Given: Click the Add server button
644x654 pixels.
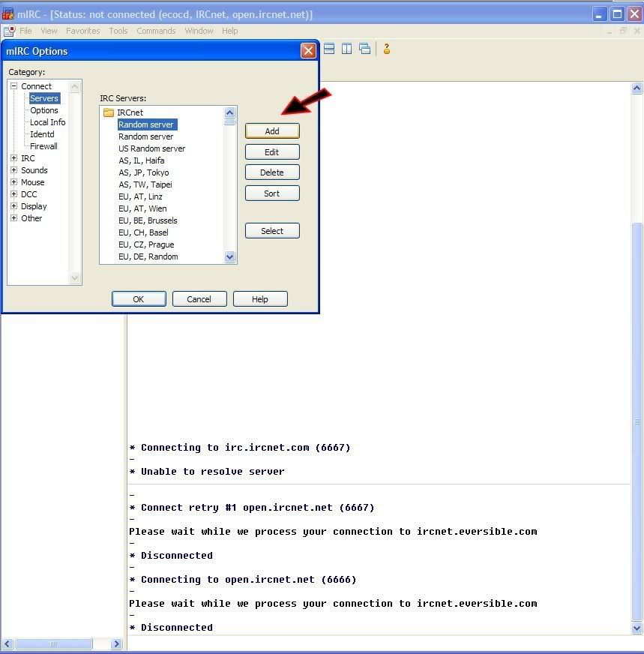Looking at the screenshot, I should pos(272,131).
